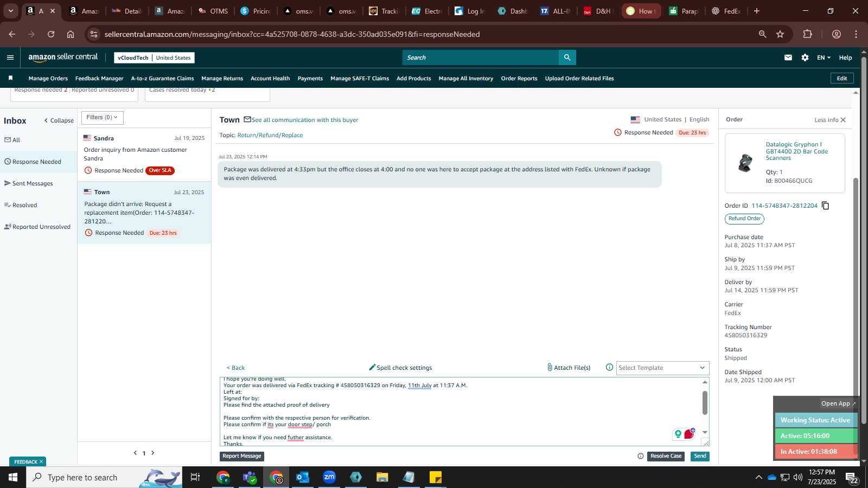Copy the Order ID with copy icon
868x488 pixels.
[x=825, y=206]
